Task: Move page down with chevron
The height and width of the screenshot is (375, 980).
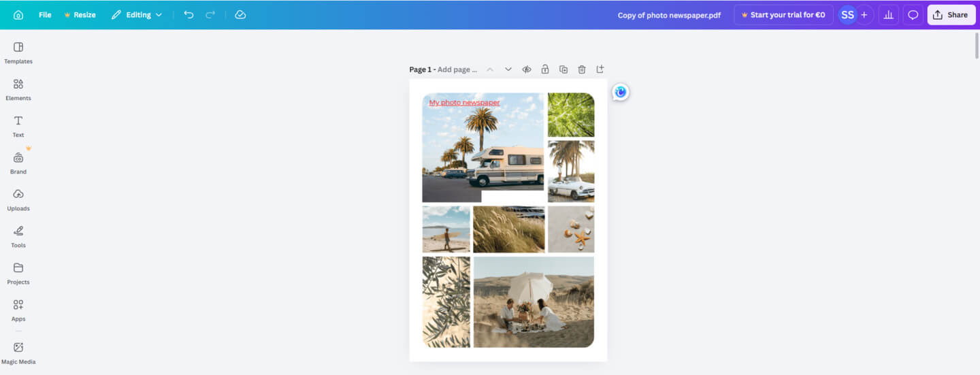Action: (508, 69)
